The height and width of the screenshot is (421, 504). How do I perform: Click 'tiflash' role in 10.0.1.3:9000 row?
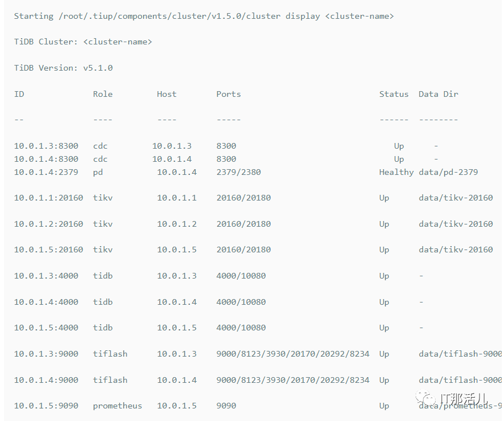[x=110, y=354]
